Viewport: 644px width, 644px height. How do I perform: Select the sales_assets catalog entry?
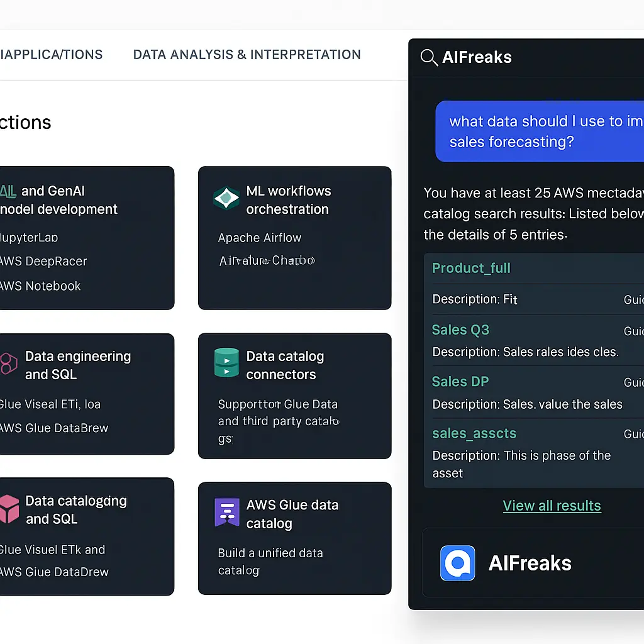tap(474, 433)
